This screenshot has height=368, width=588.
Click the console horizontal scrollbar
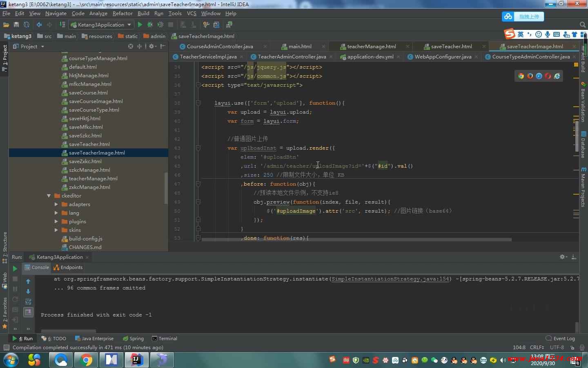pos(68,331)
